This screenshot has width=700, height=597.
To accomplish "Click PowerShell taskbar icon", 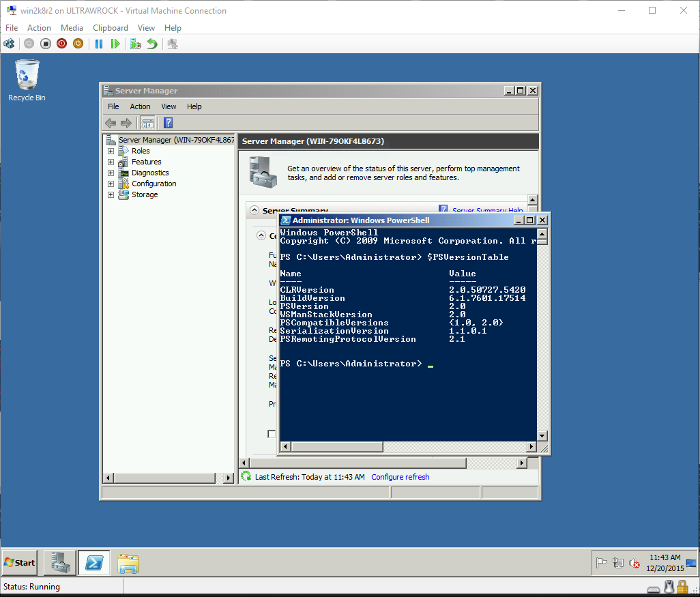I will (x=94, y=563).
